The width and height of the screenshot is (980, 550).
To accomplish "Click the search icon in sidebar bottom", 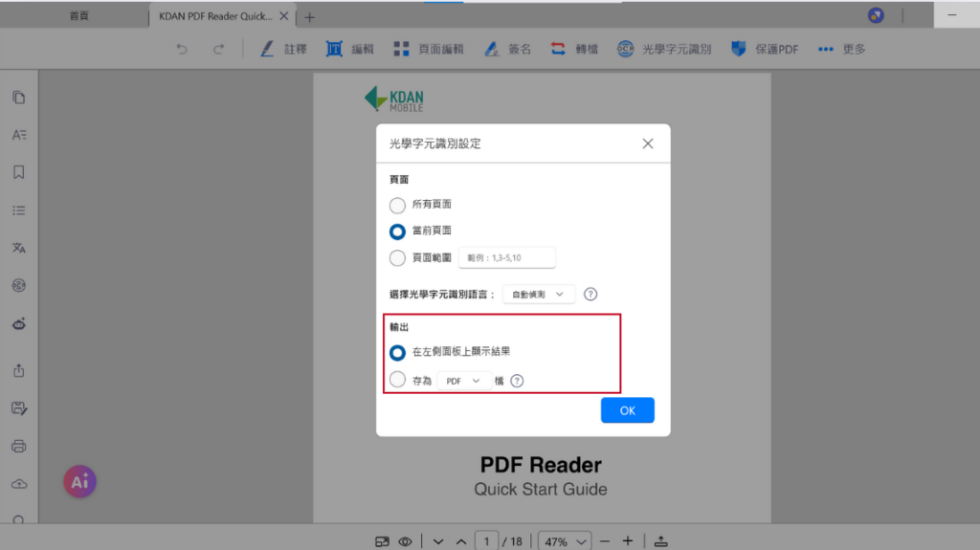I will [x=19, y=520].
